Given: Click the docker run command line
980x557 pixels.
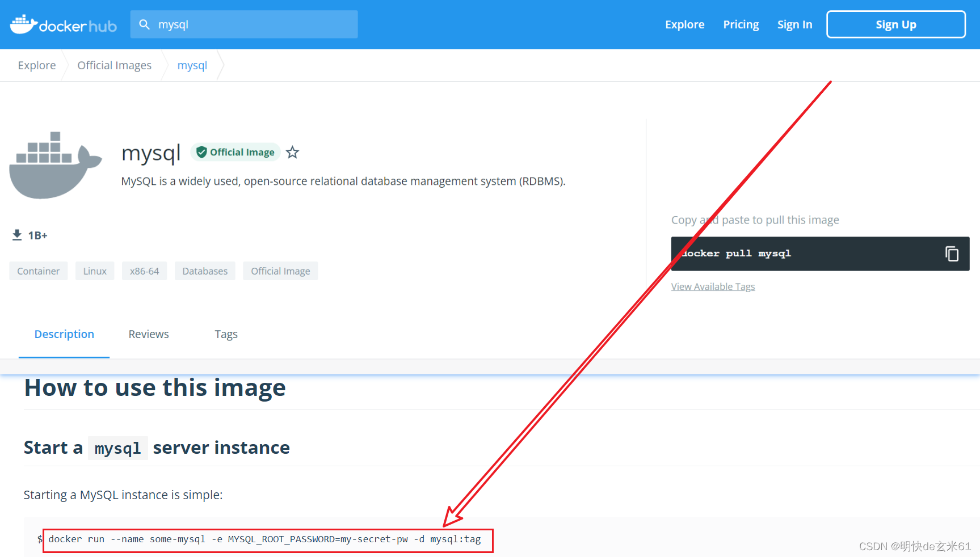Looking at the screenshot, I should point(264,539).
